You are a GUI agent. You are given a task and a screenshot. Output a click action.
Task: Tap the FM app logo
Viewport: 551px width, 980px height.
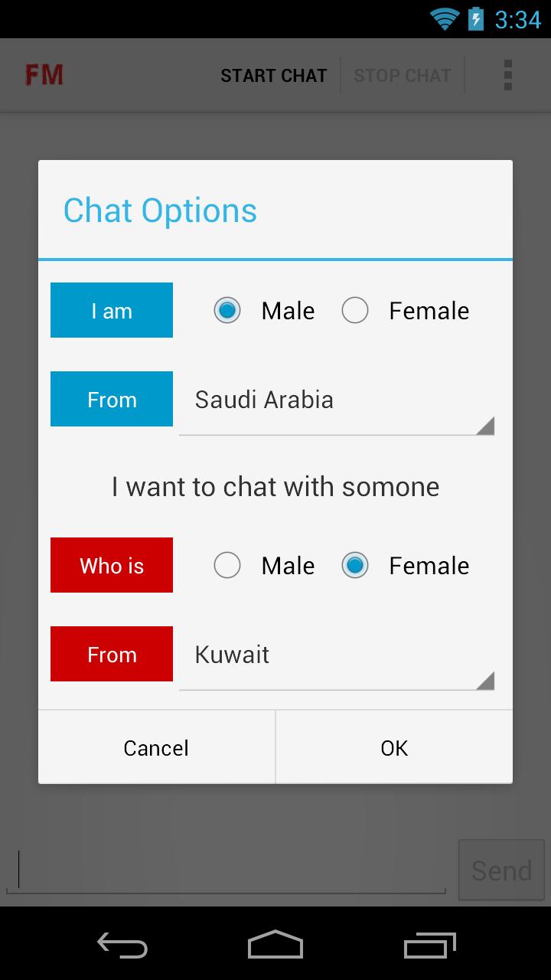coord(44,74)
